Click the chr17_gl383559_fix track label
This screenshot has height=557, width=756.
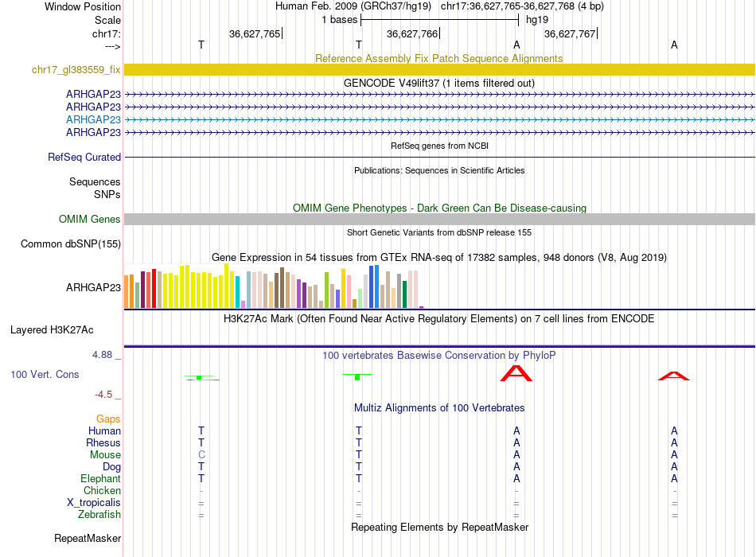coord(76,70)
